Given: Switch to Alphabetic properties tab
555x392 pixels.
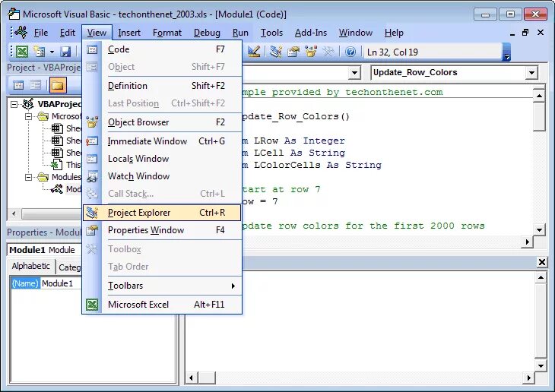Looking at the screenshot, I should coord(31,266).
